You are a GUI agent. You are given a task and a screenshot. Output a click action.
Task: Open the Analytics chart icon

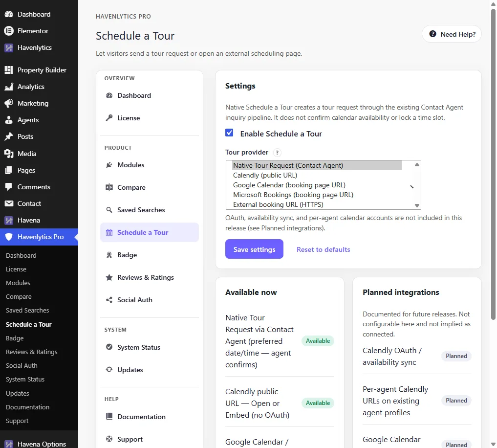pos(9,87)
